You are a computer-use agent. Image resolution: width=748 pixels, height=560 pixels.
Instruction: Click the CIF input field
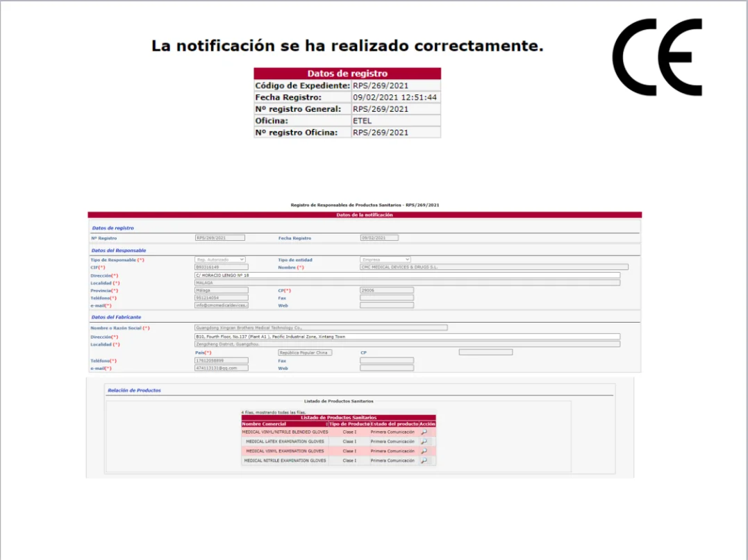221,267
